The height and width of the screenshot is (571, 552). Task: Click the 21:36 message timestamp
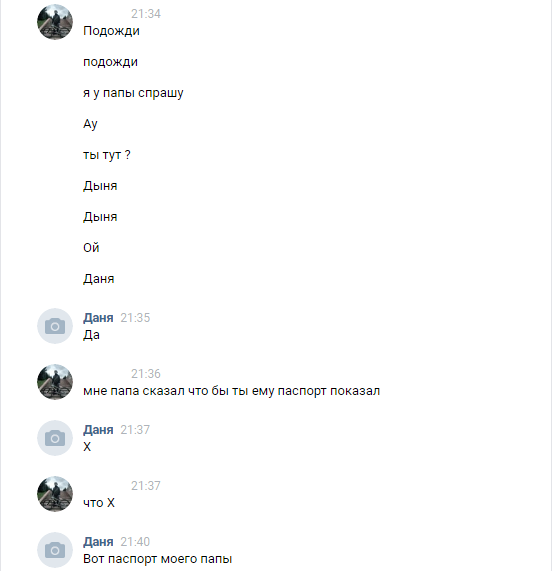[x=146, y=374]
